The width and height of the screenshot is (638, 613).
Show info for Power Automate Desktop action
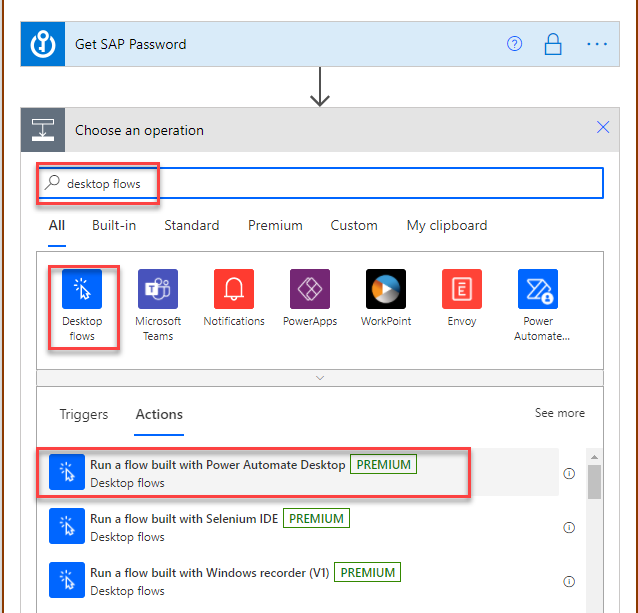pyautogui.click(x=569, y=473)
